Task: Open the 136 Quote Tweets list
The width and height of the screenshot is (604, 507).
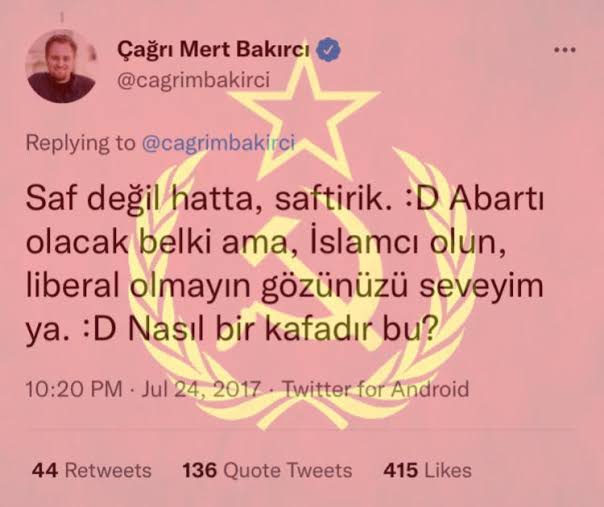Action: tap(267, 470)
